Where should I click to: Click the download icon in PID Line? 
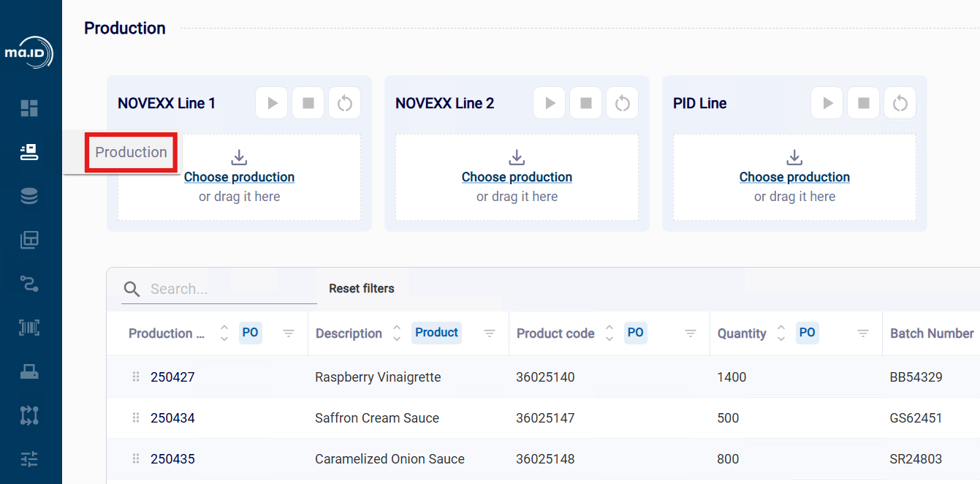(x=794, y=157)
